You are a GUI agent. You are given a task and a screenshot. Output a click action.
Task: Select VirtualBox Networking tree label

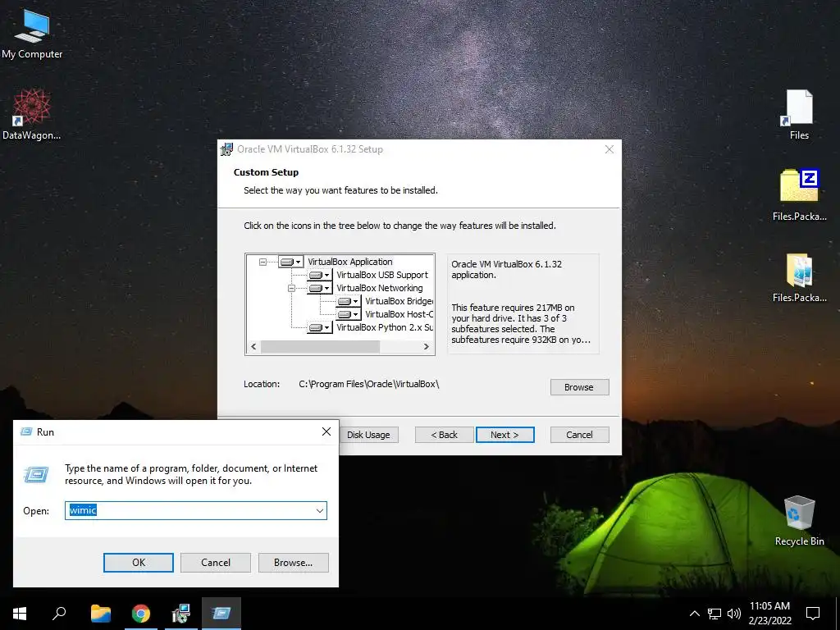[379, 288]
